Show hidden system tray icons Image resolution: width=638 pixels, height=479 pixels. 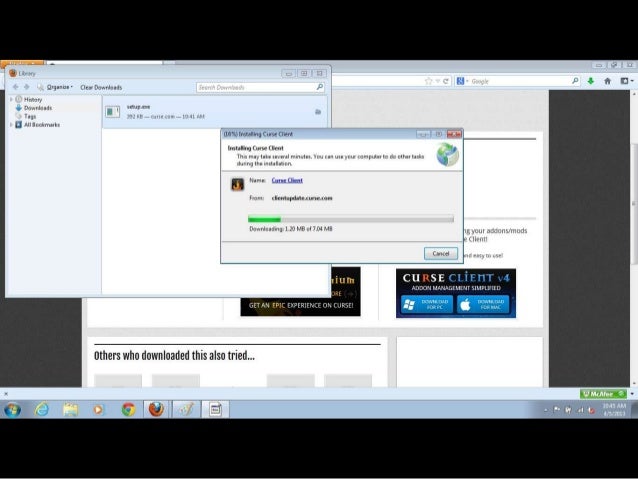pos(546,411)
